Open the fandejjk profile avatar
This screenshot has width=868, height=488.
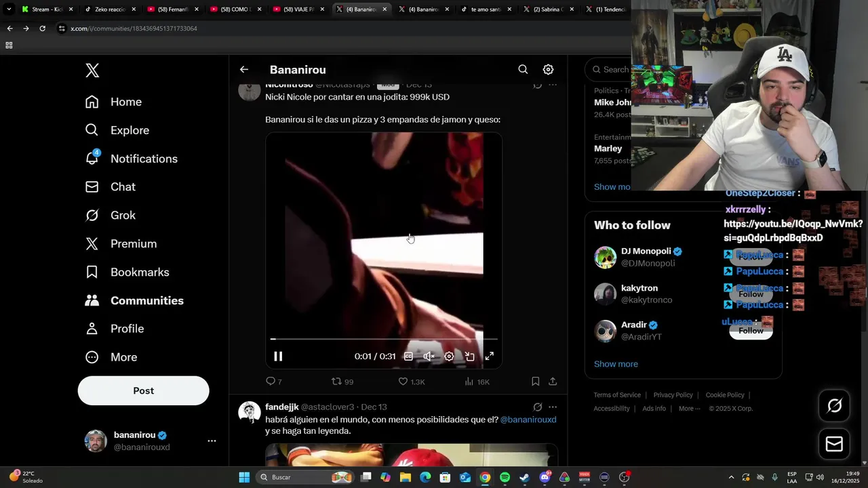click(250, 412)
